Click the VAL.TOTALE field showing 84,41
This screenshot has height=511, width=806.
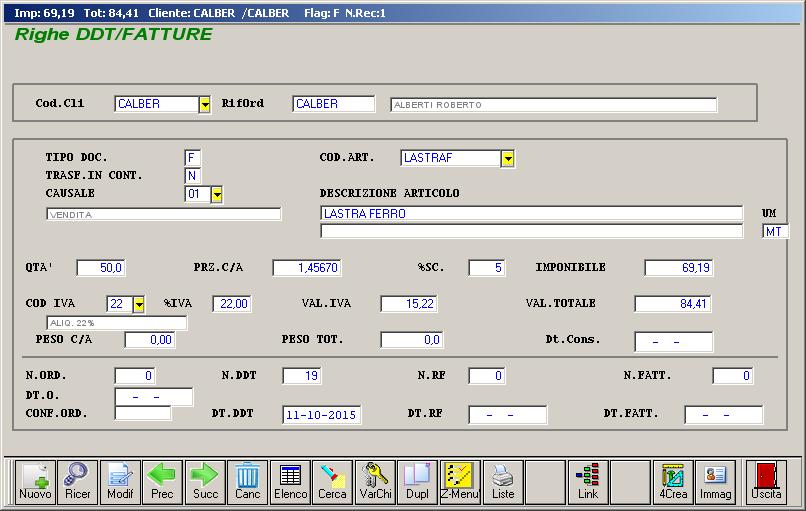pyautogui.click(x=673, y=304)
